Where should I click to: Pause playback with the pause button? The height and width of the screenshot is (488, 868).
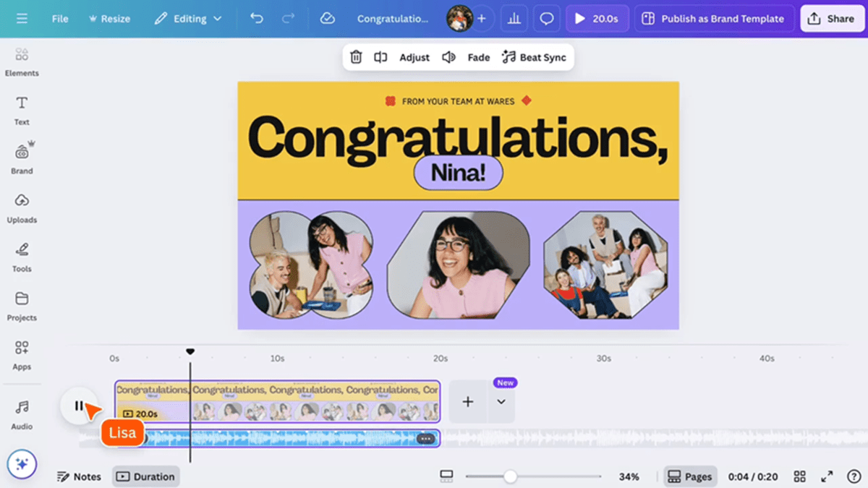pos(78,406)
